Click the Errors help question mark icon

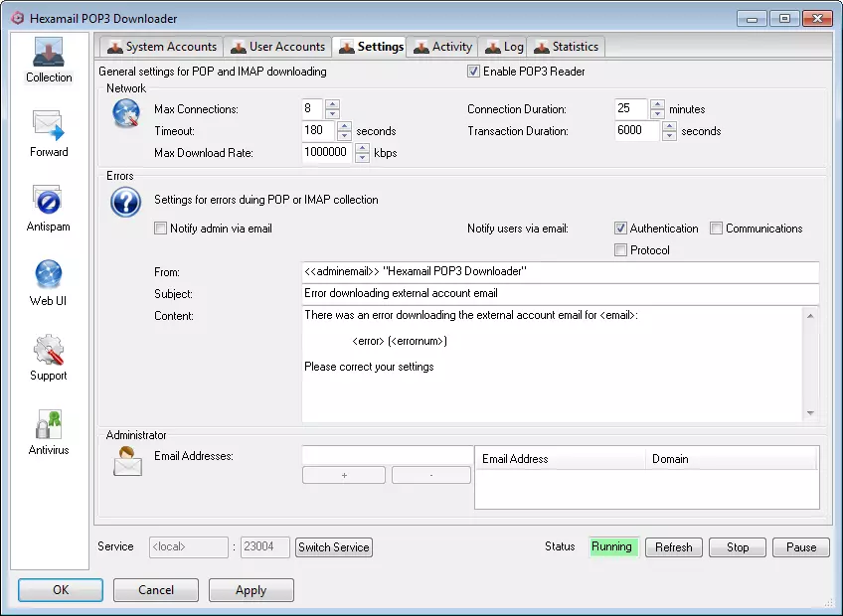[x=126, y=203]
